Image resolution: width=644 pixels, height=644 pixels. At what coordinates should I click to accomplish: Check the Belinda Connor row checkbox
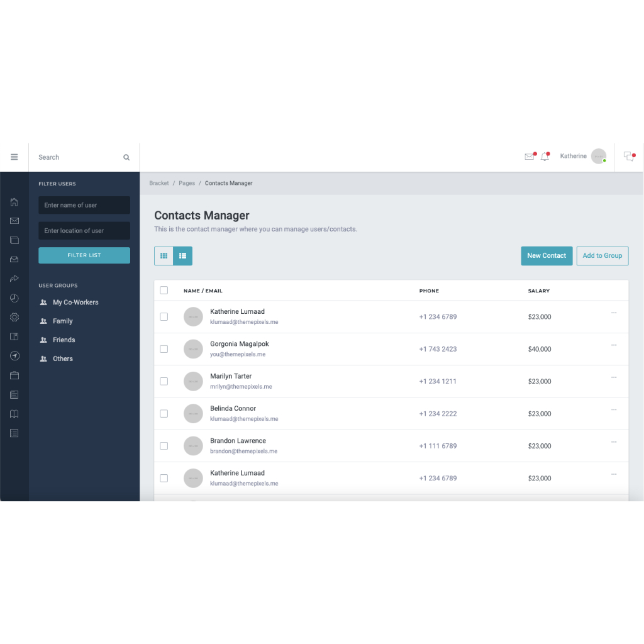pyautogui.click(x=164, y=414)
